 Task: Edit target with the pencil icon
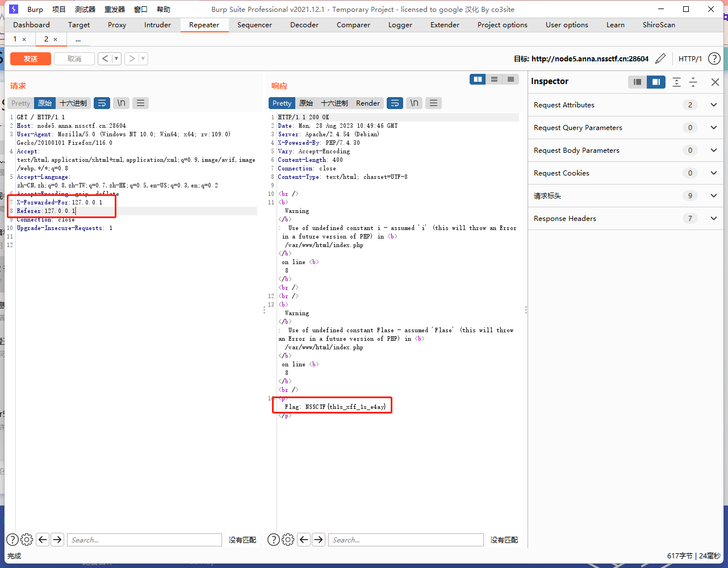click(x=660, y=59)
